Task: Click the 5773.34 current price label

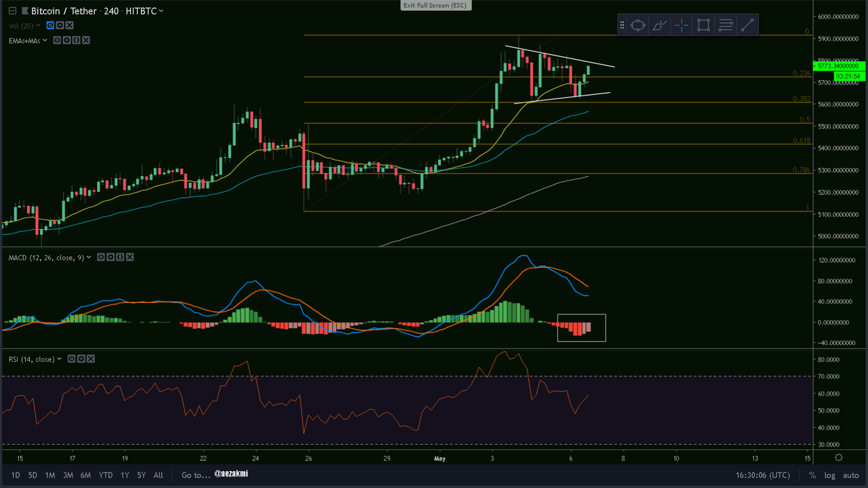Action: (838, 66)
